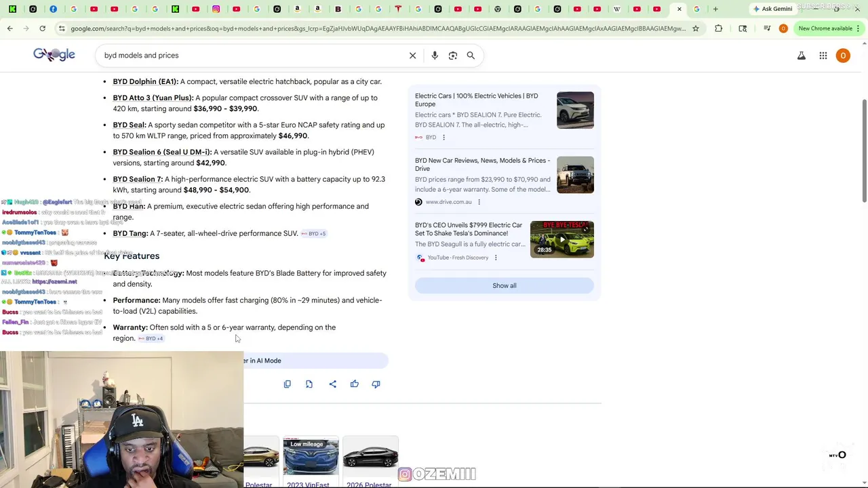Open BYD Atto 3 (Yuan Plus) link

[153, 98]
